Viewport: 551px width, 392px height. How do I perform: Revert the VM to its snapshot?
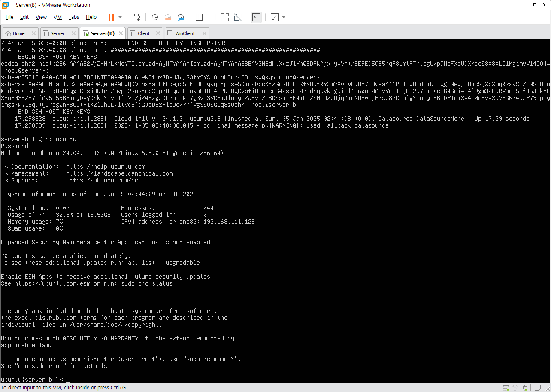point(168,17)
